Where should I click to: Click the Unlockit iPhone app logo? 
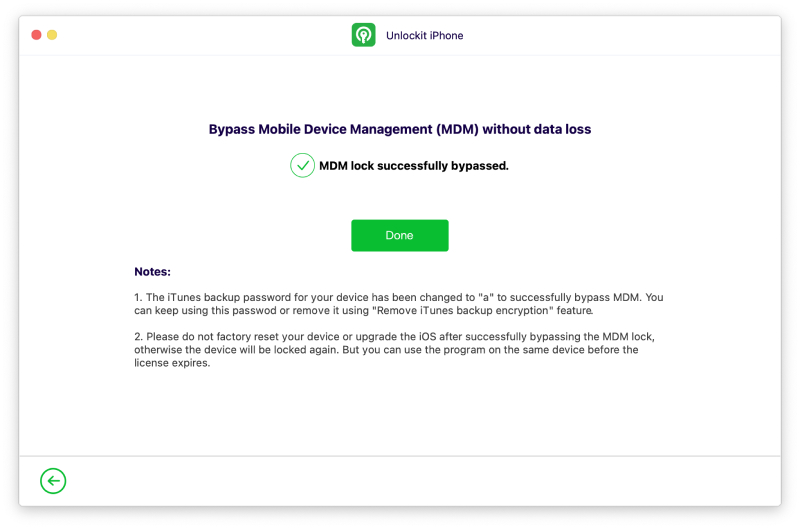(363, 35)
